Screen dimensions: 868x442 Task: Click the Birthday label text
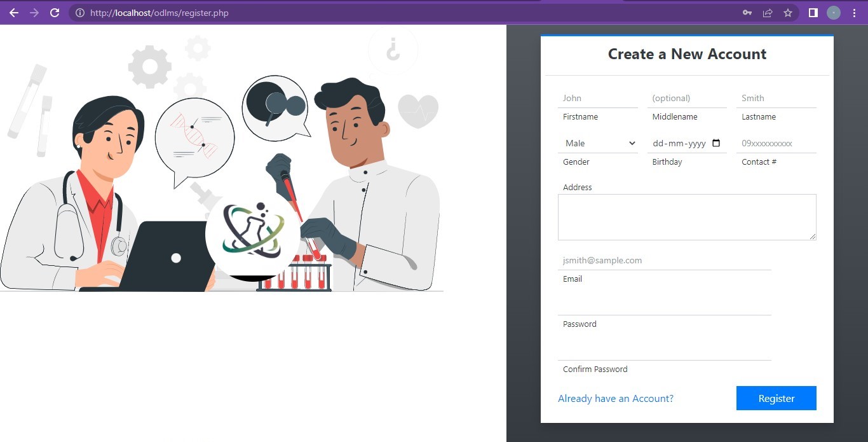(x=667, y=162)
